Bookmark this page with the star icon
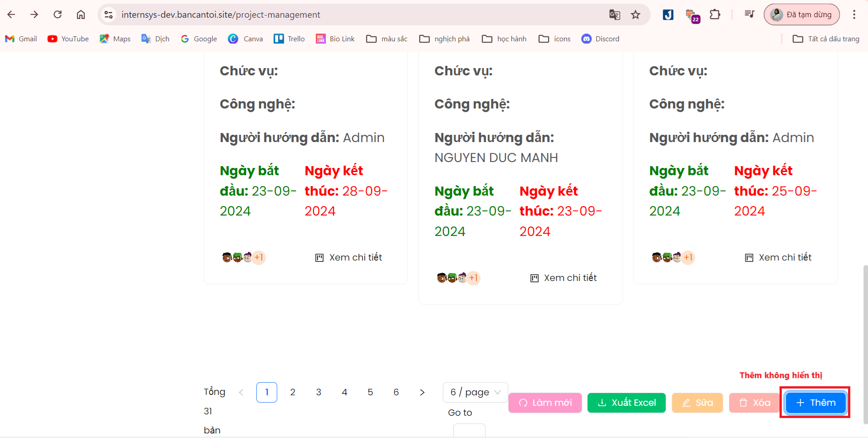Viewport: 868px width, 438px height. click(x=635, y=15)
